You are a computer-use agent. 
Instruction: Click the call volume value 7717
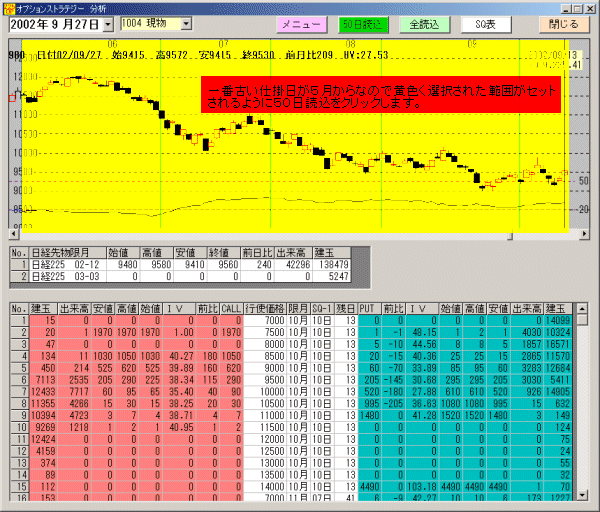coord(74,391)
